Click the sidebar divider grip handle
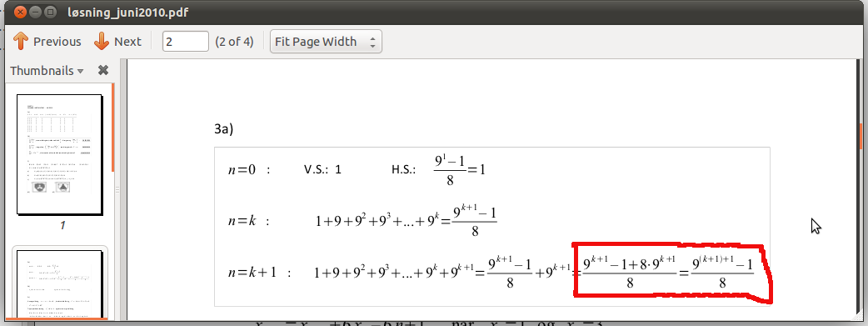 pyautogui.click(x=117, y=190)
